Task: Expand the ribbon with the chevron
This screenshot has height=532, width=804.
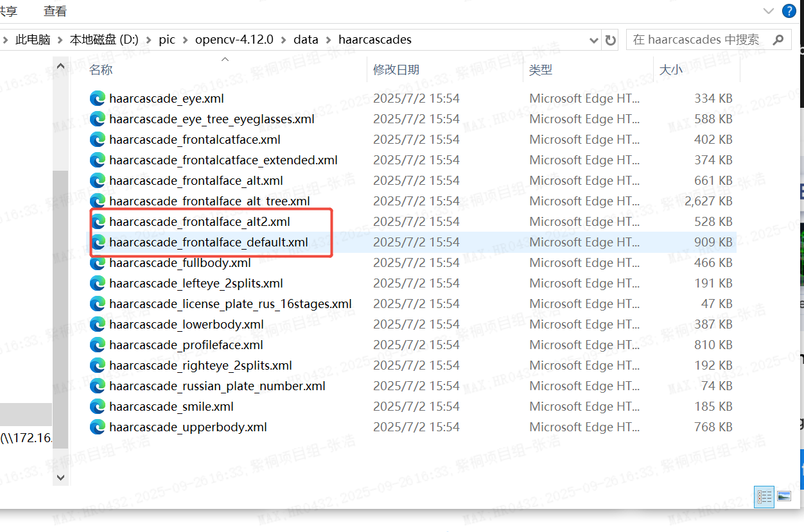Action: 768,11
